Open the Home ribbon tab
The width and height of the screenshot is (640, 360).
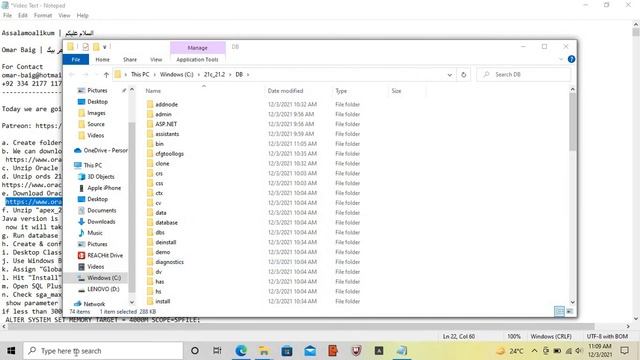point(102,60)
